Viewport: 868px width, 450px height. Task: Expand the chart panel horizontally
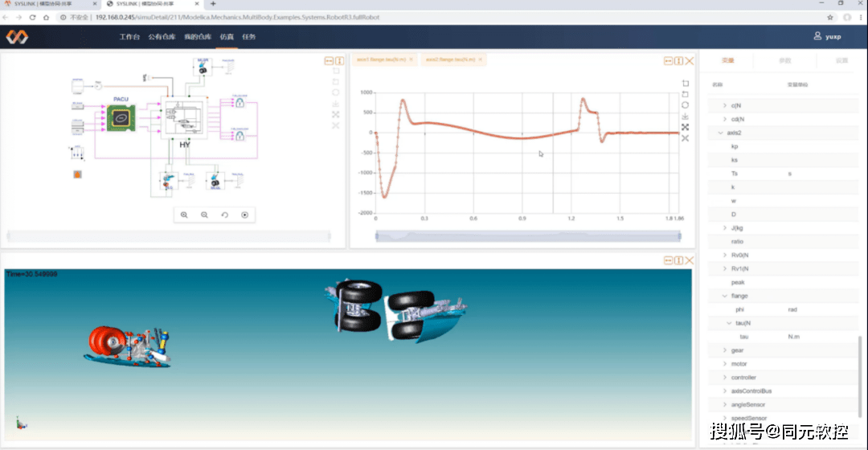tap(668, 61)
